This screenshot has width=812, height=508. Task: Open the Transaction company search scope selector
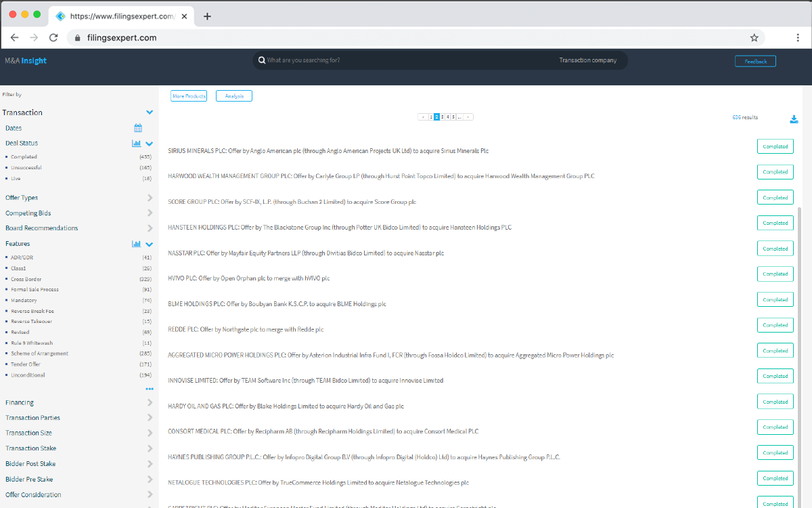[587, 61]
